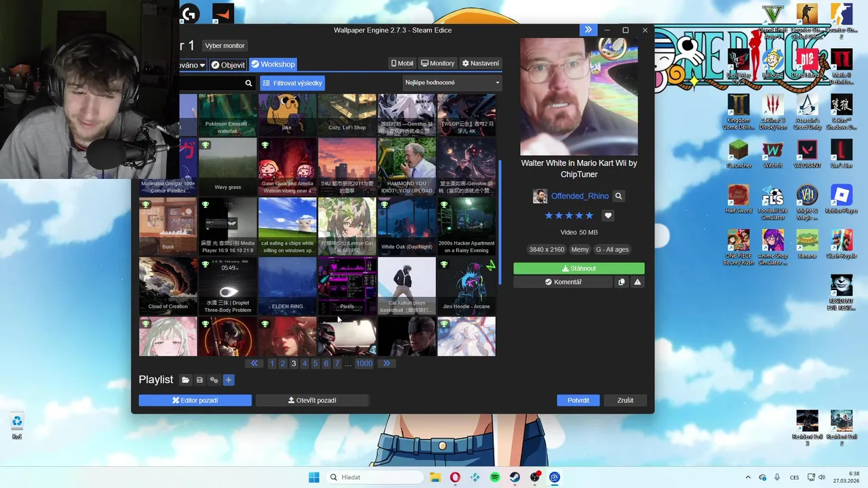
Task: Open Fallout 4 desktop shortcut
Action: click(x=773, y=64)
